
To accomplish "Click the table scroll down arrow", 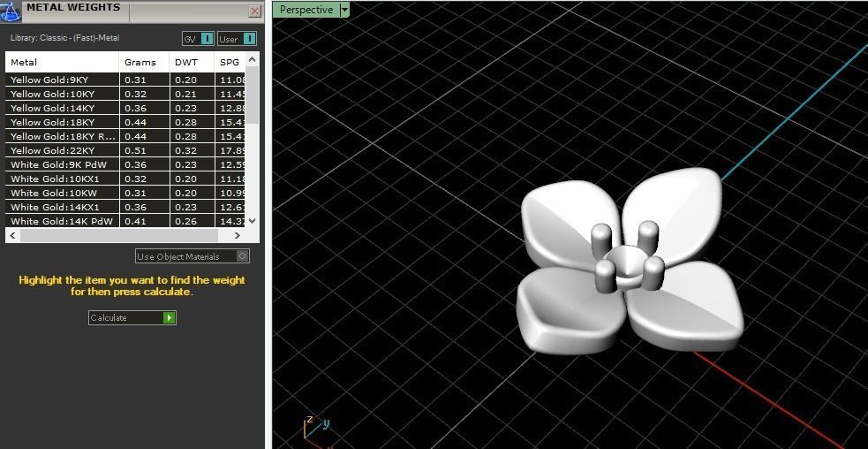I will 252,221.
